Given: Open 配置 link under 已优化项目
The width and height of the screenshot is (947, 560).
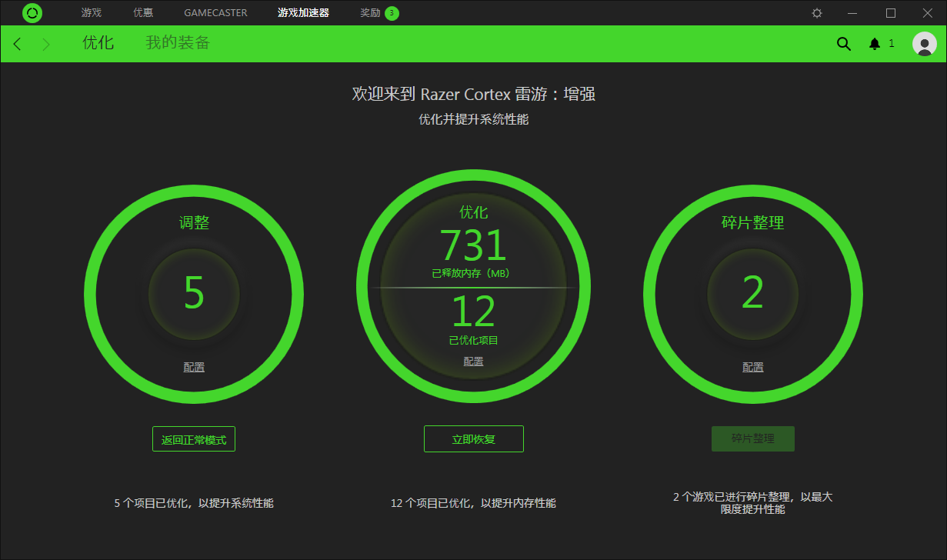Looking at the screenshot, I should coord(474,362).
